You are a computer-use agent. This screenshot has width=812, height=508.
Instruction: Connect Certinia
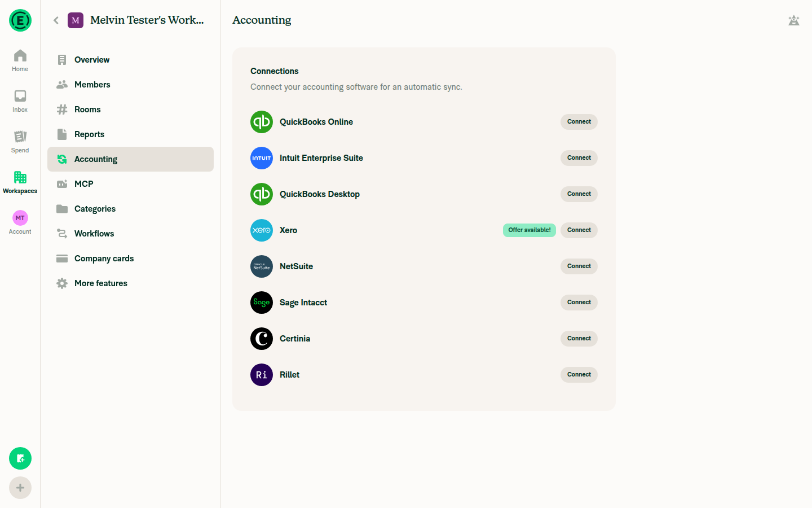579,339
